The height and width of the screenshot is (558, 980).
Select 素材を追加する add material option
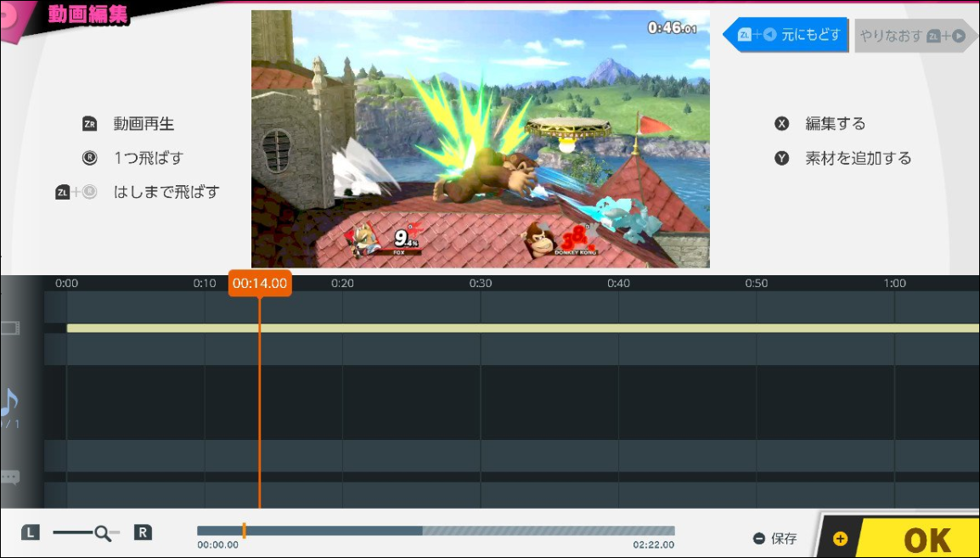[x=858, y=158]
